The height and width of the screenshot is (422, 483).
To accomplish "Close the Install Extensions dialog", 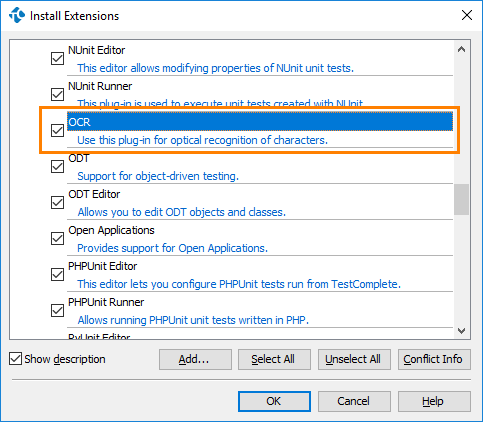I will (467, 15).
